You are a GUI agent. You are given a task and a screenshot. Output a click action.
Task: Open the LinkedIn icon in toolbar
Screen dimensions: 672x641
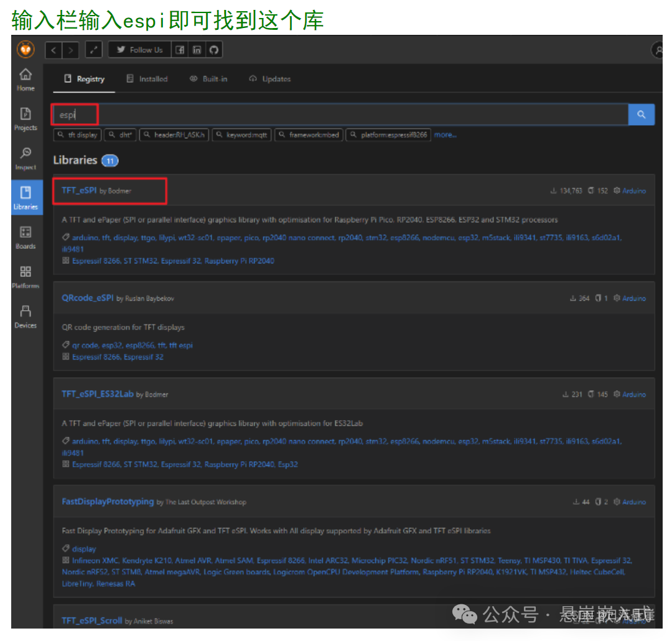197,50
